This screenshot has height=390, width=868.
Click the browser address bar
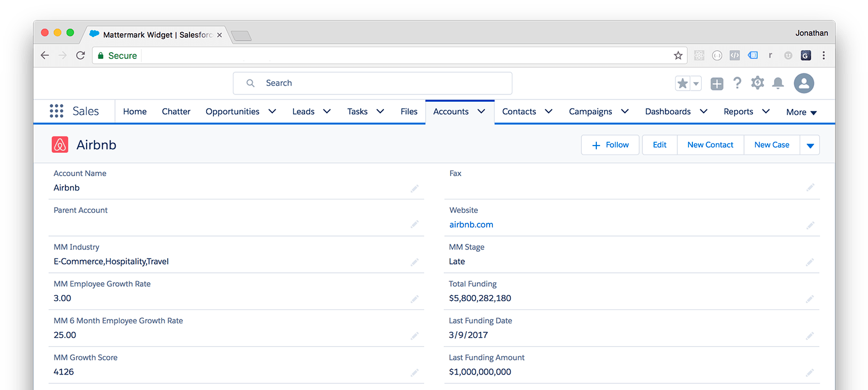click(389, 56)
